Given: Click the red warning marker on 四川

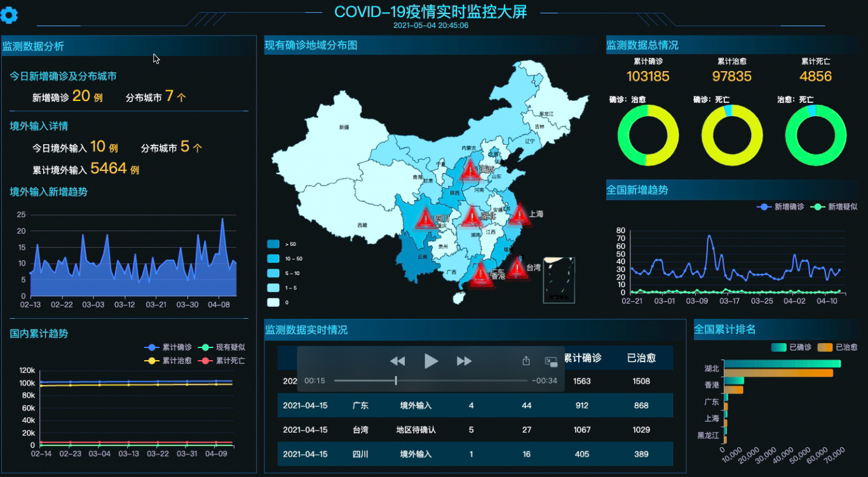Looking at the screenshot, I should point(425,219).
